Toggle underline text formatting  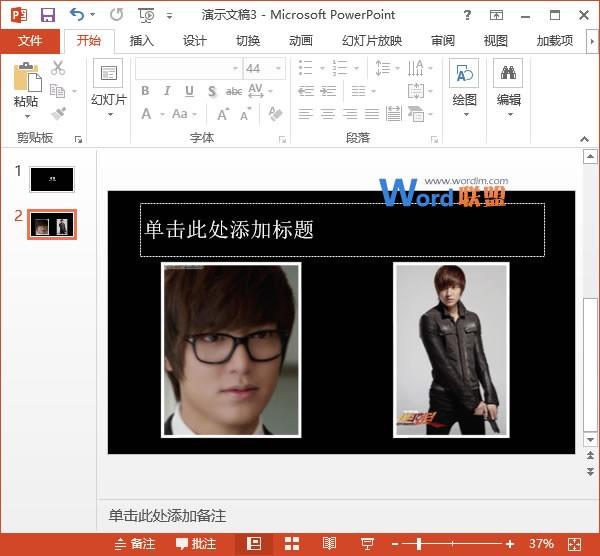(x=189, y=91)
